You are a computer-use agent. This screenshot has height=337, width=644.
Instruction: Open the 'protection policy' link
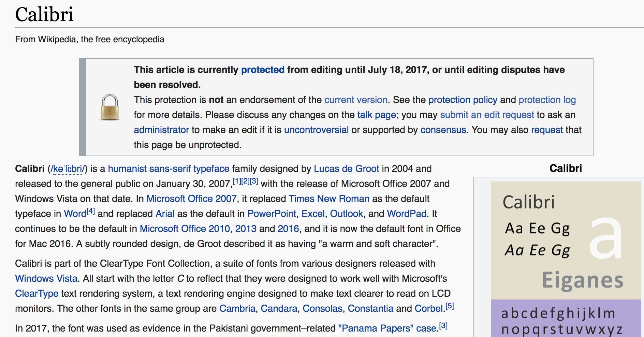pos(463,100)
